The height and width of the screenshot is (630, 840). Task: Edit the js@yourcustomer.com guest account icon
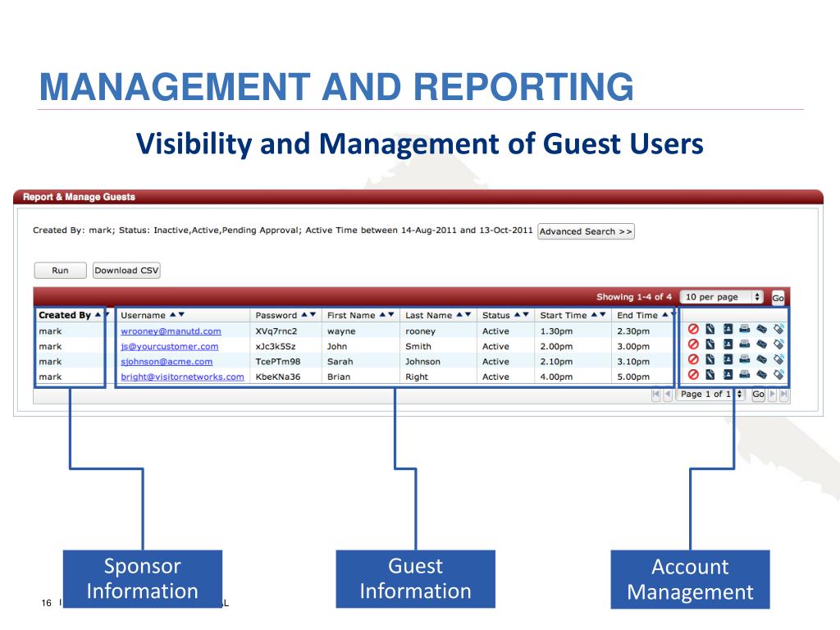pos(710,344)
